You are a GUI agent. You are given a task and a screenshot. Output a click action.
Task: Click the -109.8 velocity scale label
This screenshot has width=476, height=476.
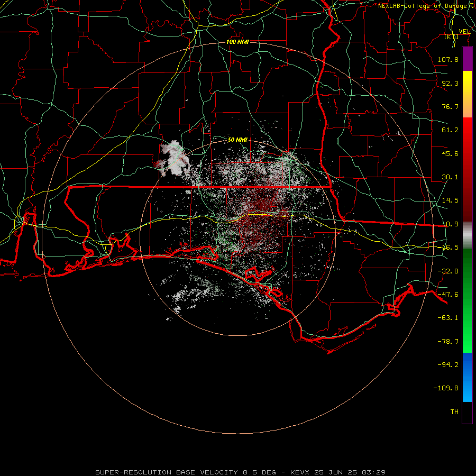point(446,388)
